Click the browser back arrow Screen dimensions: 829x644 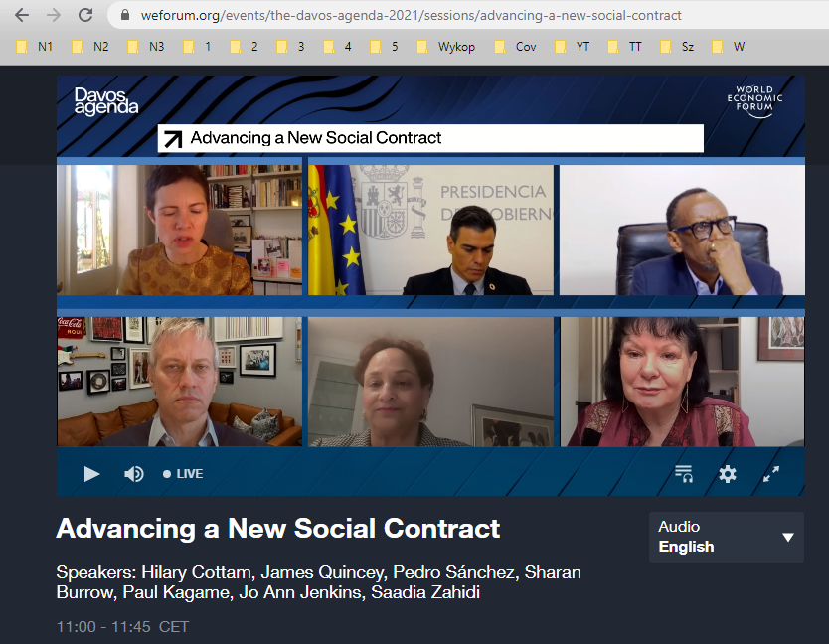pos(22,15)
